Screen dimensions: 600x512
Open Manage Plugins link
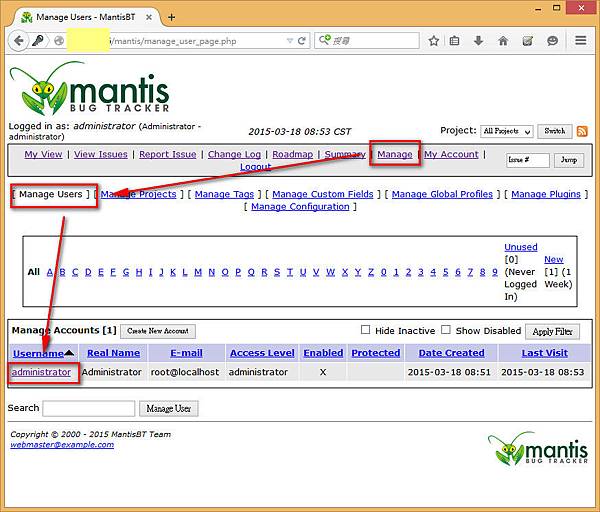(x=546, y=194)
